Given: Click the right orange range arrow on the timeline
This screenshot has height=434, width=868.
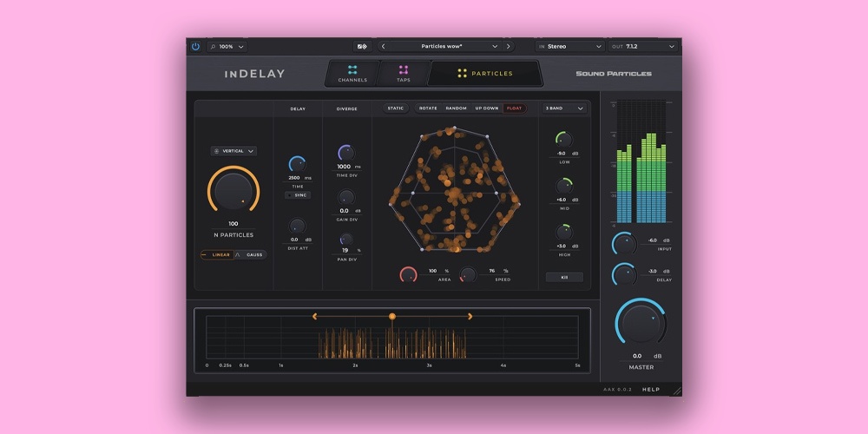Looking at the screenshot, I should [470, 317].
